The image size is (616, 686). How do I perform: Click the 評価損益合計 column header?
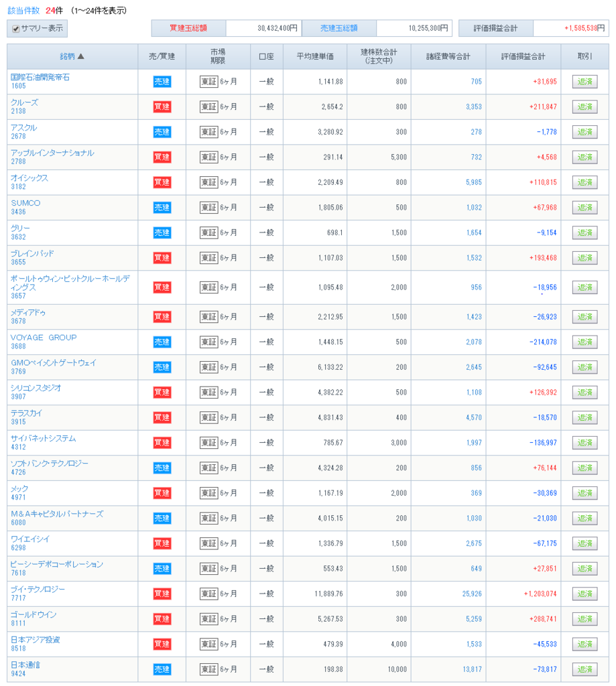click(x=523, y=56)
